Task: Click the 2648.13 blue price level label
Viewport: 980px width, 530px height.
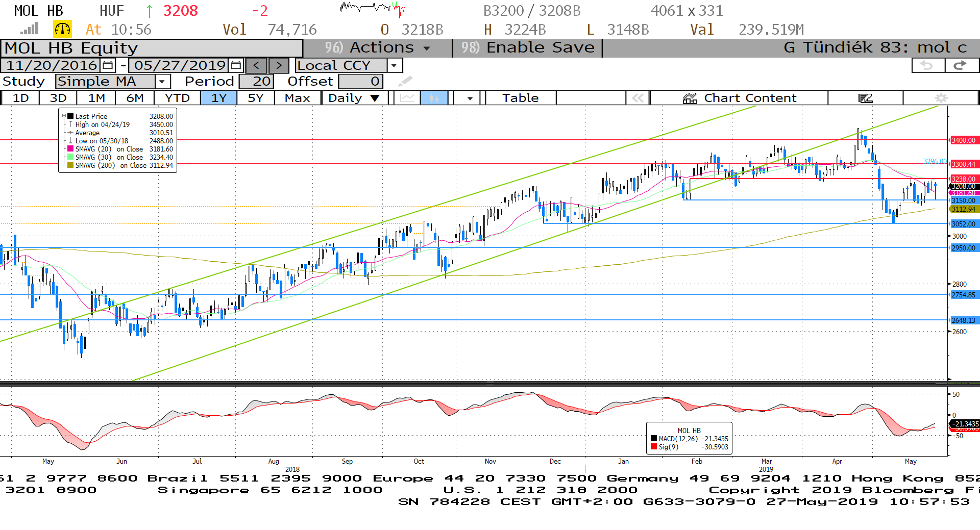Action: 964,320
